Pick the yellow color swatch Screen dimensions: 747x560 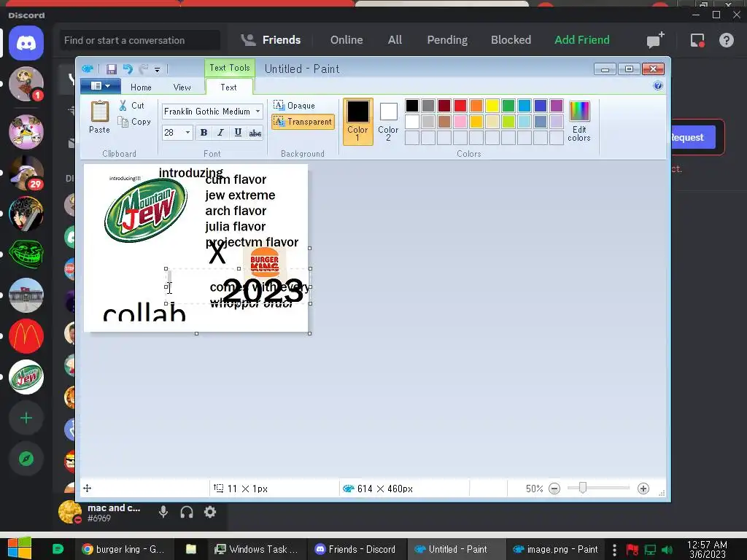coord(492,105)
